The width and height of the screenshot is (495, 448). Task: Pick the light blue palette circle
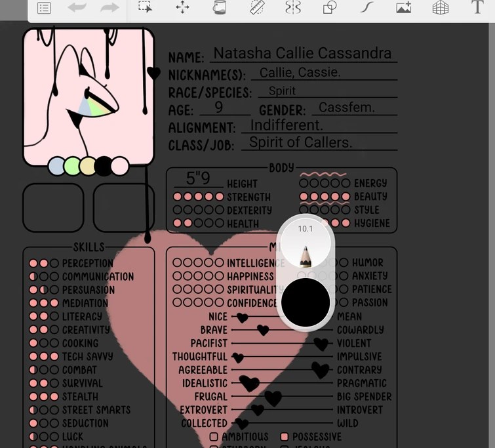point(56,166)
